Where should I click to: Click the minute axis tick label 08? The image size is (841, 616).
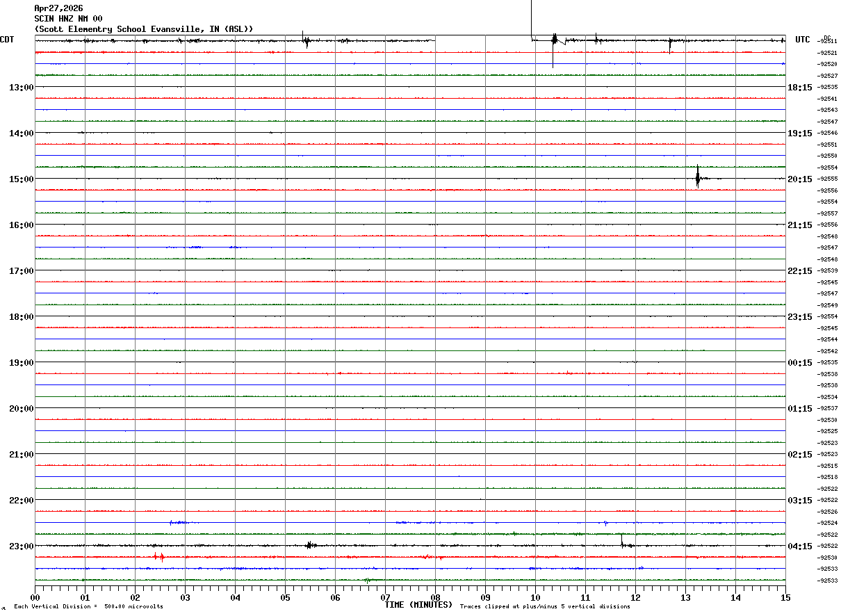pos(435,597)
